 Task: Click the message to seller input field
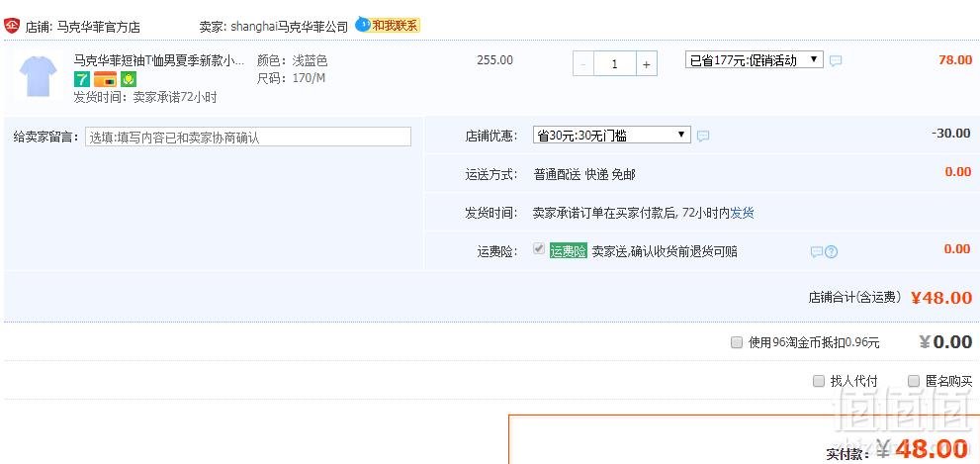pos(248,137)
